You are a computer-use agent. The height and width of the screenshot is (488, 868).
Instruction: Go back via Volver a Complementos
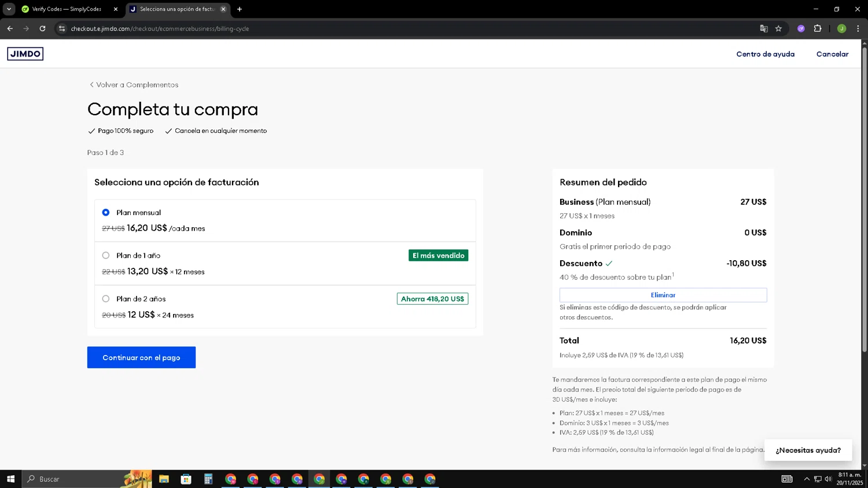point(134,84)
